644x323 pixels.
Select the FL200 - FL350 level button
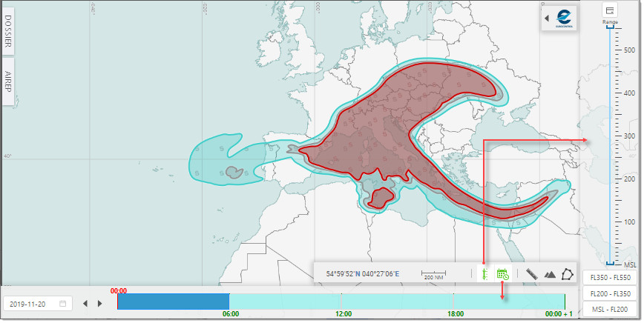pos(611,293)
